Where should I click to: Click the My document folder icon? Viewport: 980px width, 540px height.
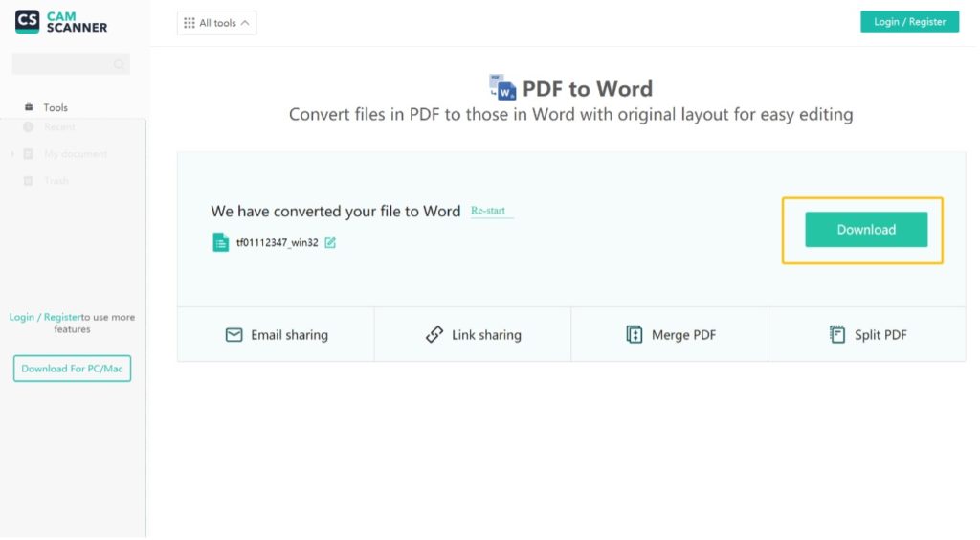[x=28, y=154]
